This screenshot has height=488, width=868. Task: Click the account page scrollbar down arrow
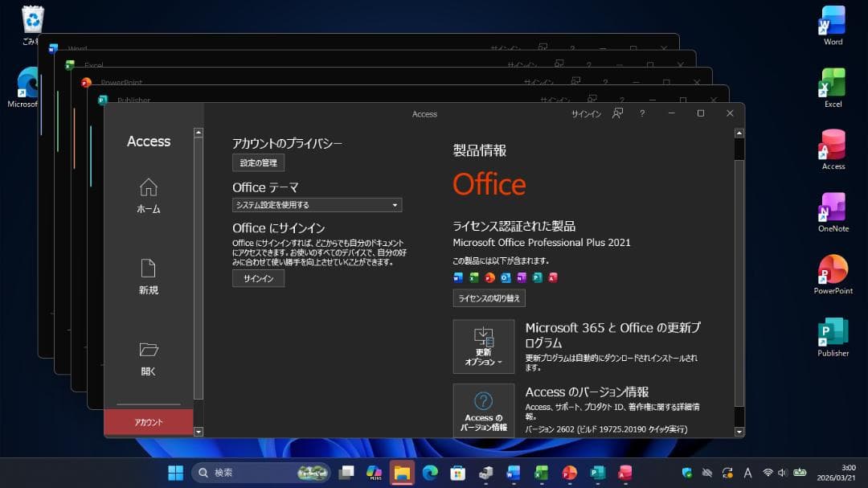tap(739, 432)
